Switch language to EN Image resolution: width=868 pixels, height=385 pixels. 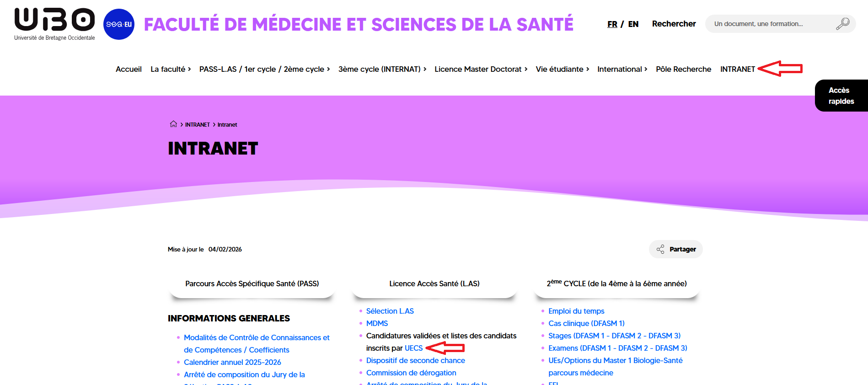633,24
